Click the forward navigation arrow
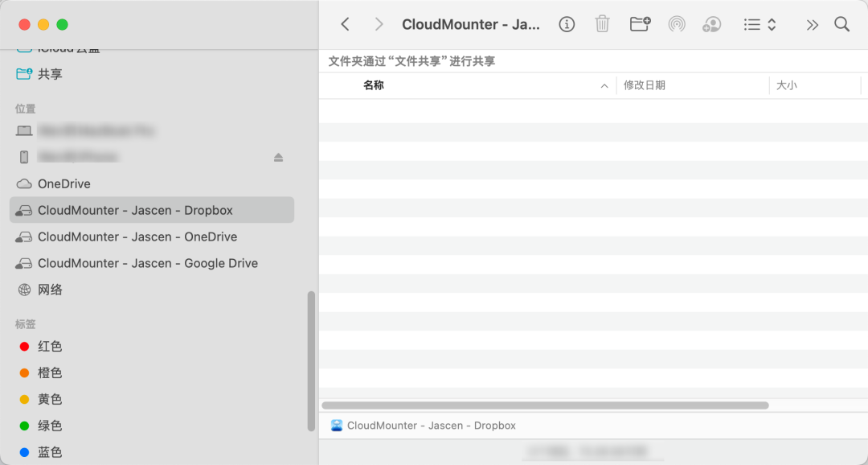This screenshot has height=465, width=868. pyautogui.click(x=378, y=24)
